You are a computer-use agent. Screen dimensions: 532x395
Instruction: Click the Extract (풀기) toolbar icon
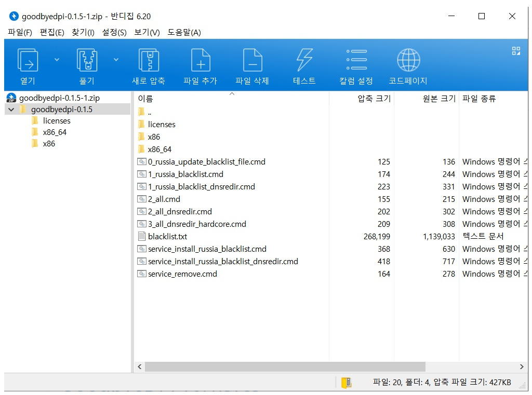[x=87, y=60]
